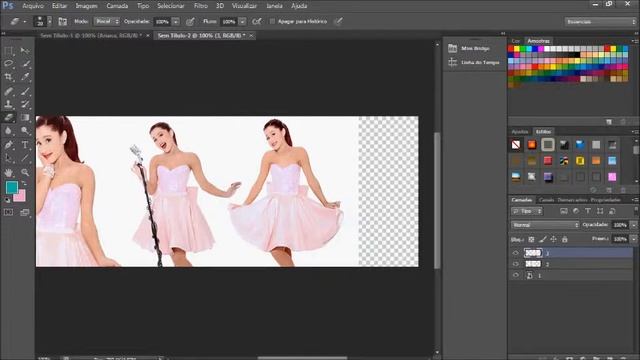The image size is (640, 360).
Task: Select the Eyedropper tool
Action: click(x=25, y=77)
